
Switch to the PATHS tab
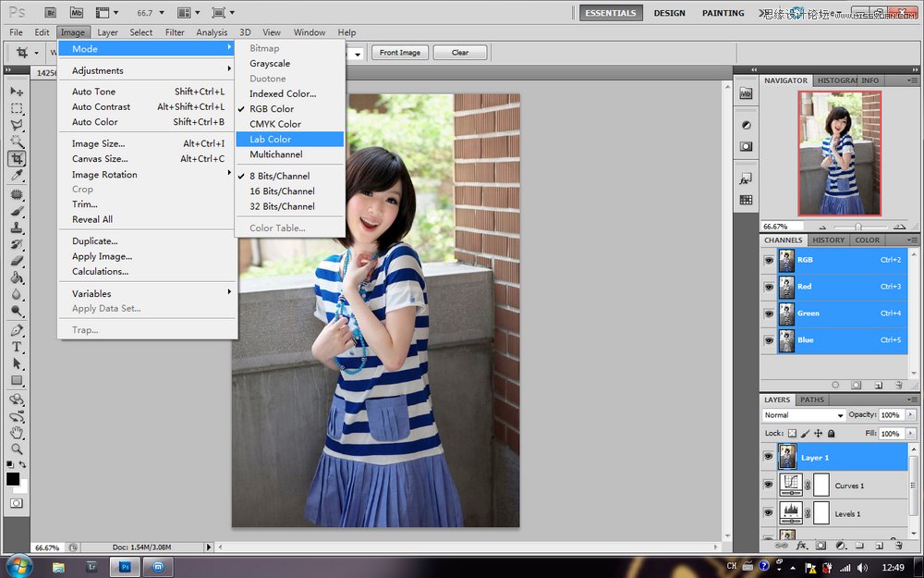click(x=812, y=400)
